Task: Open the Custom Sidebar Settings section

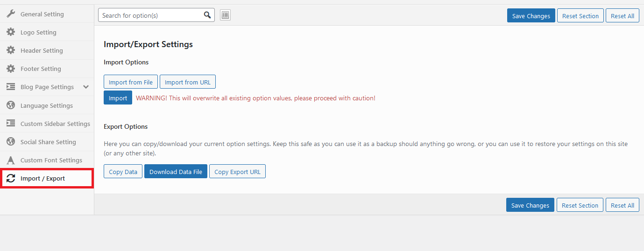Action: 55,124
